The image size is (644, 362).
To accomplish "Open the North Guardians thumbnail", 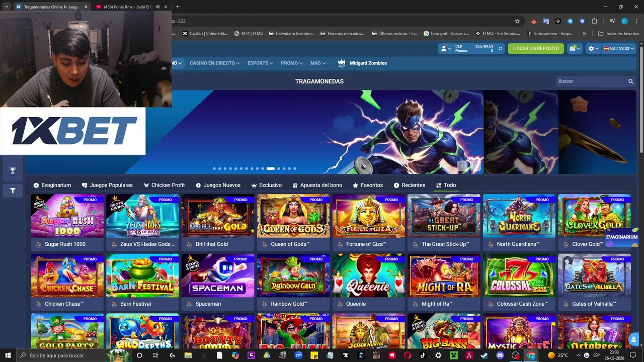I will pos(519,216).
